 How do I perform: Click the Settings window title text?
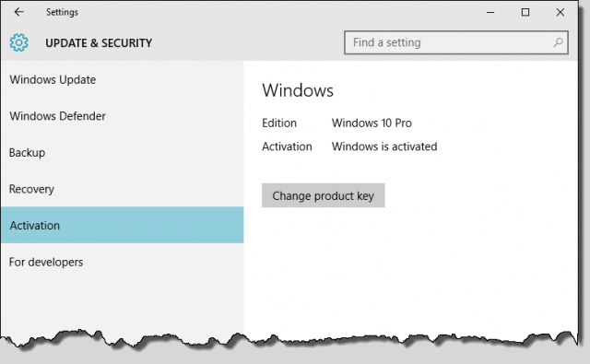(62, 12)
